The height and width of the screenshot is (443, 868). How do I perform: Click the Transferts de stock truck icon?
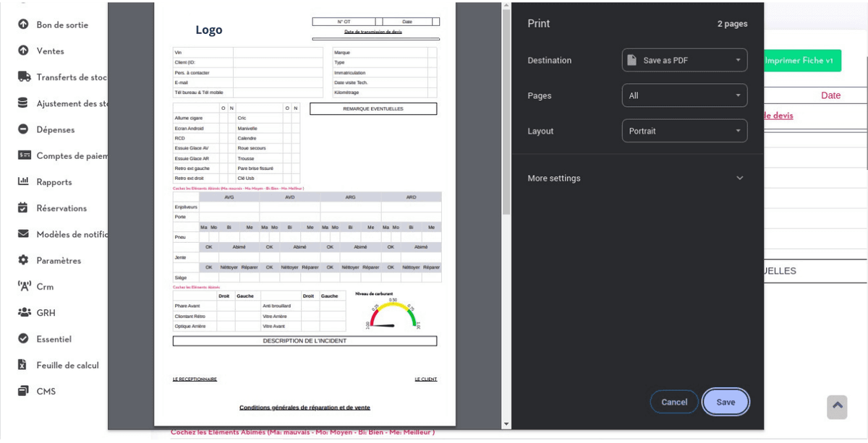[x=24, y=77]
